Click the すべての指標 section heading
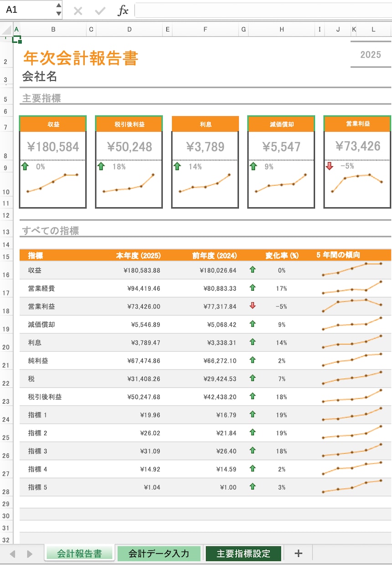The width and height of the screenshot is (392, 565). pos(50,231)
